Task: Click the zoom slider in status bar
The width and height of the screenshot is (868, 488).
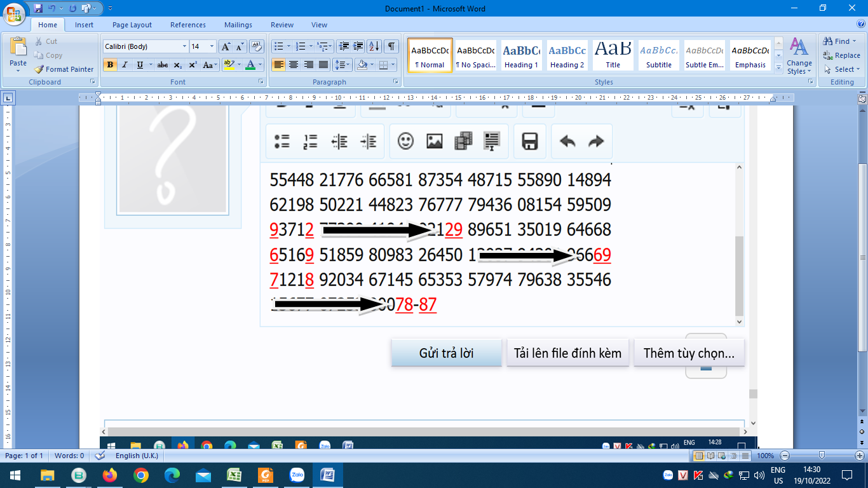Action: click(x=822, y=456)
